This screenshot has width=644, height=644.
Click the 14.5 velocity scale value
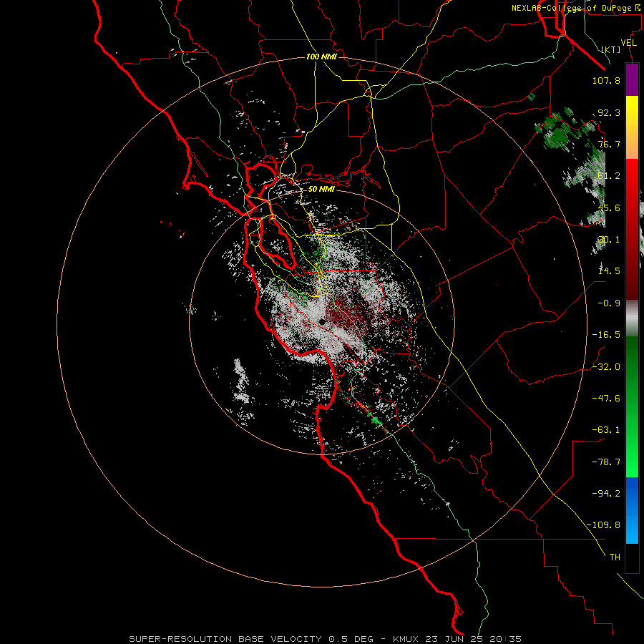pos(609,271)
